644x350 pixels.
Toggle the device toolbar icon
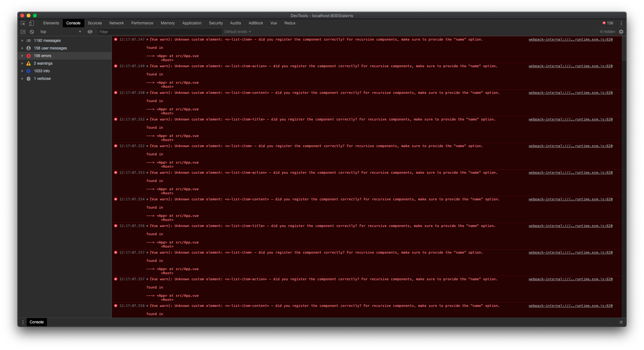[x=31, y=23]
